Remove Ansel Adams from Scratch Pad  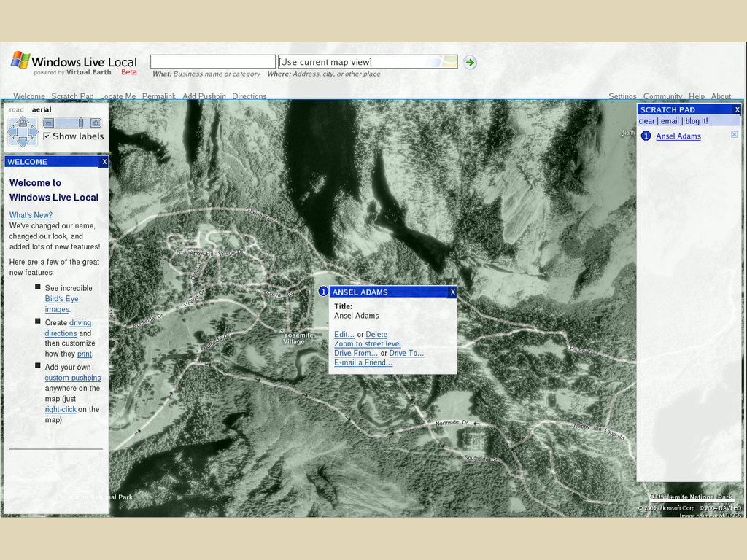(734, 135)
